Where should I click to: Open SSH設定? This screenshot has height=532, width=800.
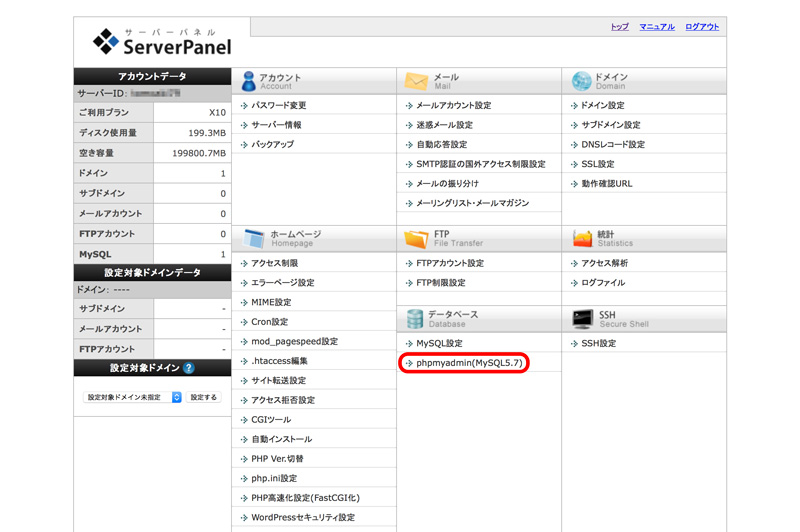pyautogui.click(x=598, y=343)
